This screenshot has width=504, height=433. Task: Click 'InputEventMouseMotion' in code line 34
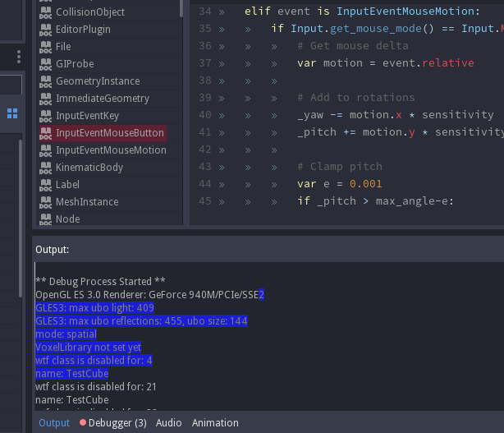click(x=405, y=12)
